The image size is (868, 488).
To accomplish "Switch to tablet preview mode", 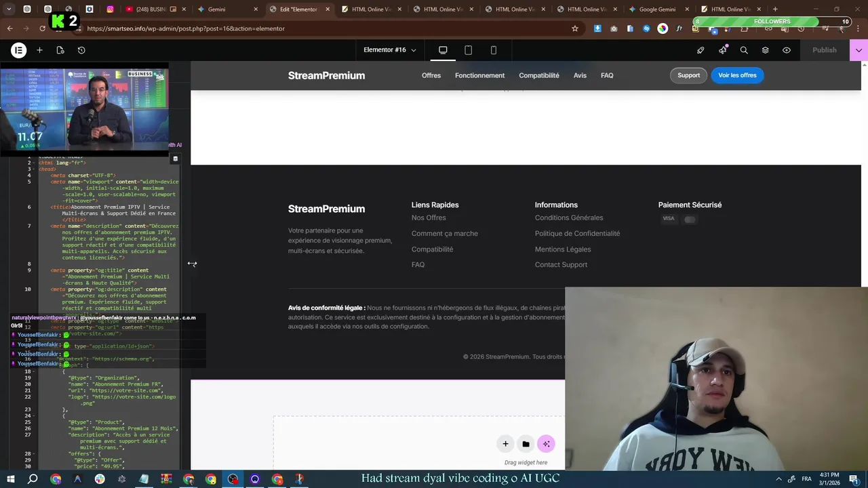I will point(468,50).
